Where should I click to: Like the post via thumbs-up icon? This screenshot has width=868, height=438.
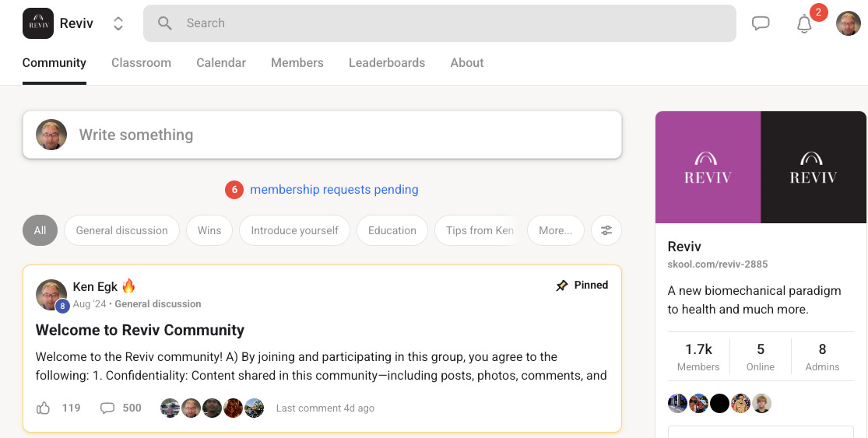[43, 408]
